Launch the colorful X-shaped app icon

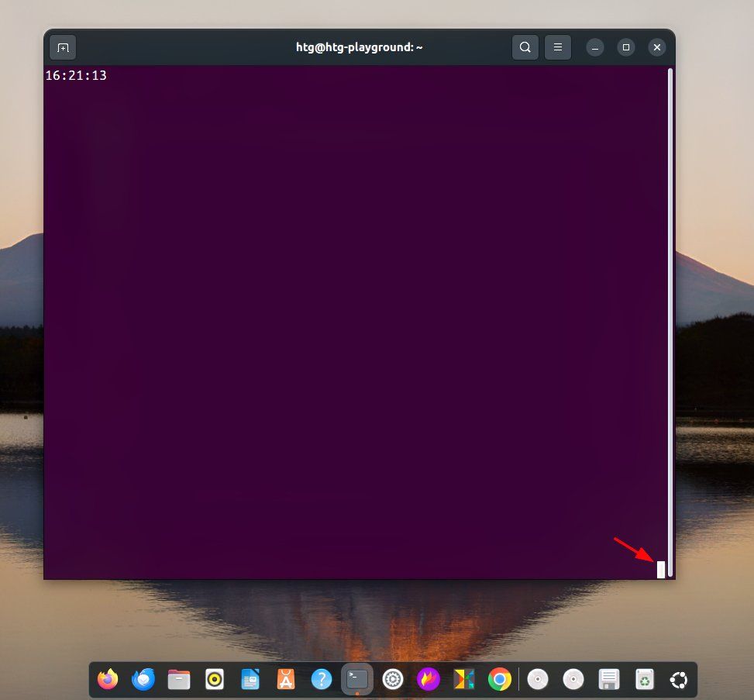464,680
